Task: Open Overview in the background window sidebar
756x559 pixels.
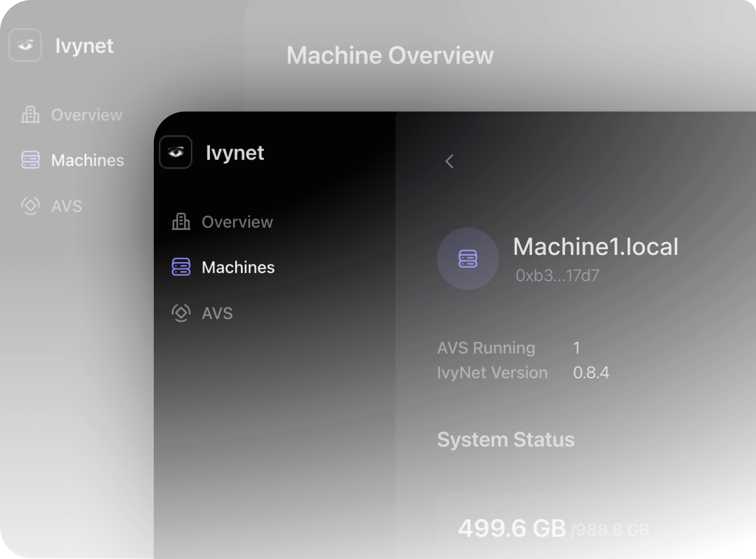Action: (x=72, y=115)
